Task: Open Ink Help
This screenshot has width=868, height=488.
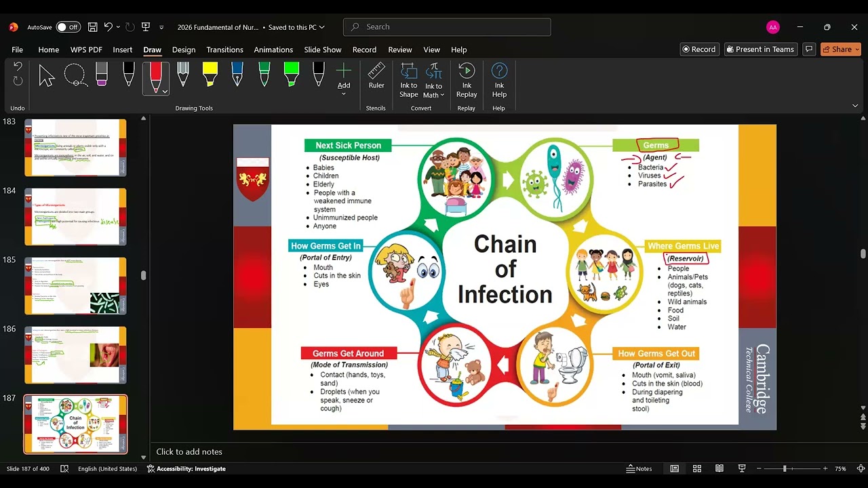Action: (499, 81)
